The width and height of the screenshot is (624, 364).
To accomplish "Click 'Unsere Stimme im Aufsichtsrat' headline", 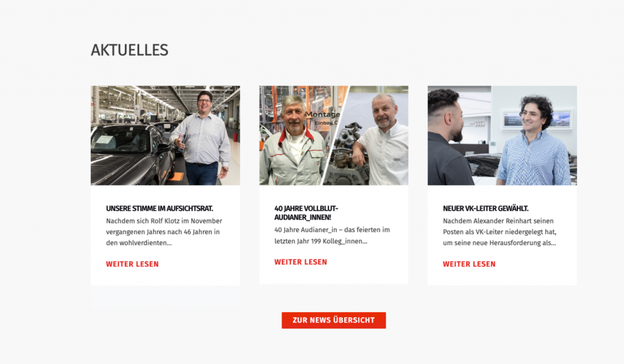I will (160, 208).
